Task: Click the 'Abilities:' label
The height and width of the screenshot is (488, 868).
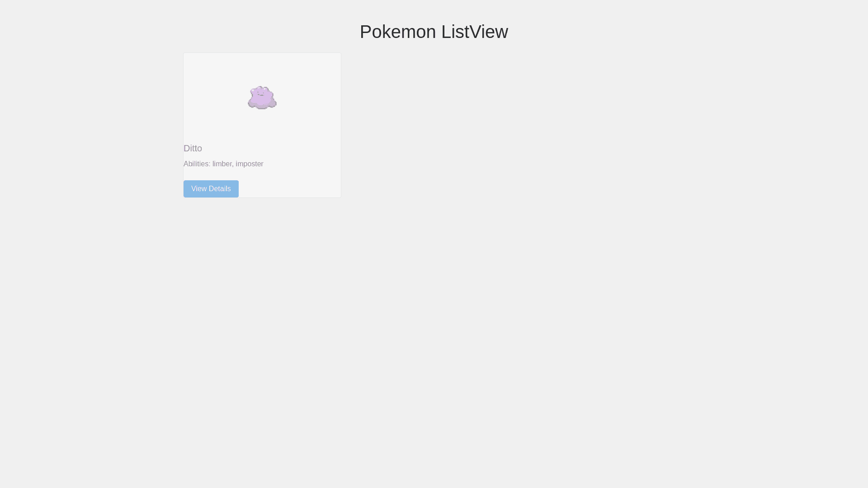Action: click(x=197, y=164)
